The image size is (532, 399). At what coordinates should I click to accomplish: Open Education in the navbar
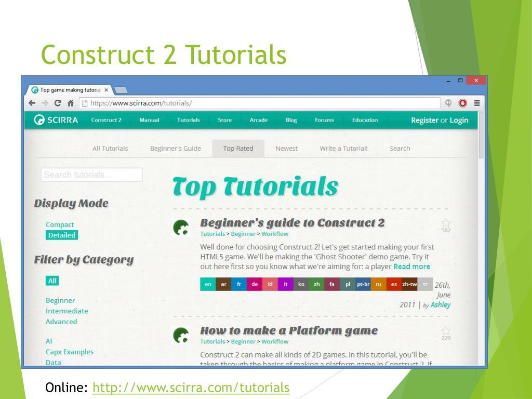pos(365,120)
